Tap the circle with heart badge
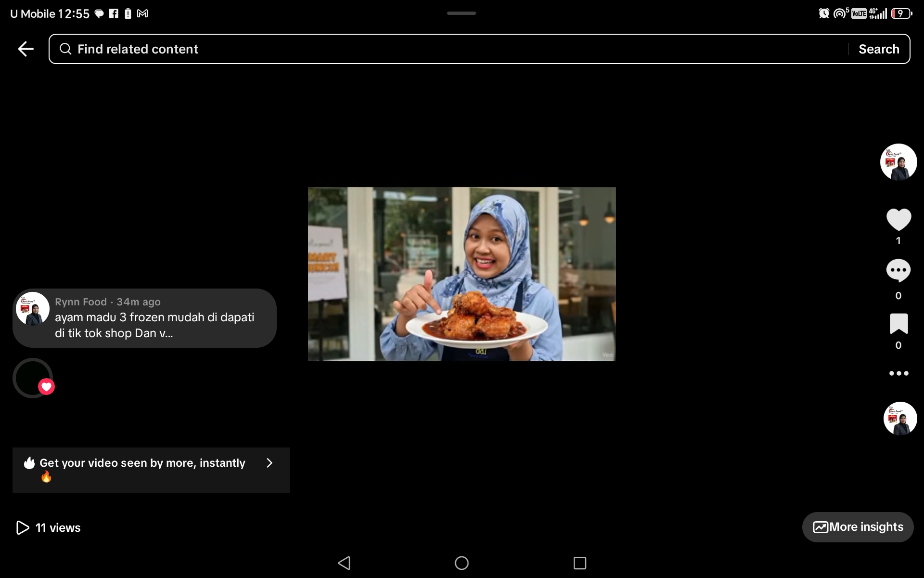The height and width of the screenshot is (578, 924). click(x=33, y=378)
